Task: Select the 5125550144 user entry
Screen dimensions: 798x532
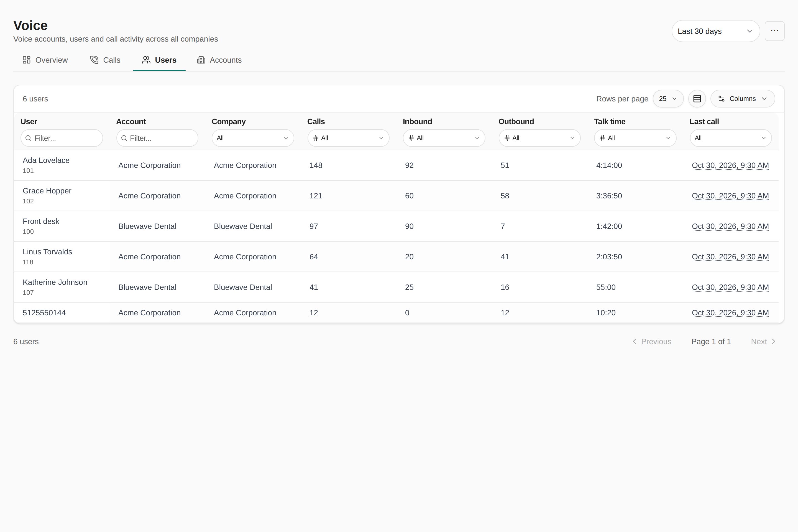Action: click(x=44, y=313)
